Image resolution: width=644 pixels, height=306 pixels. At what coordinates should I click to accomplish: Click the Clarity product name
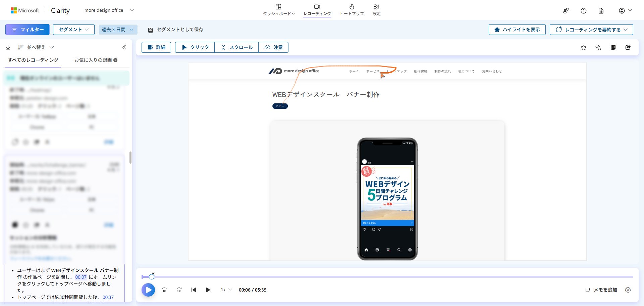click(60, 10)
